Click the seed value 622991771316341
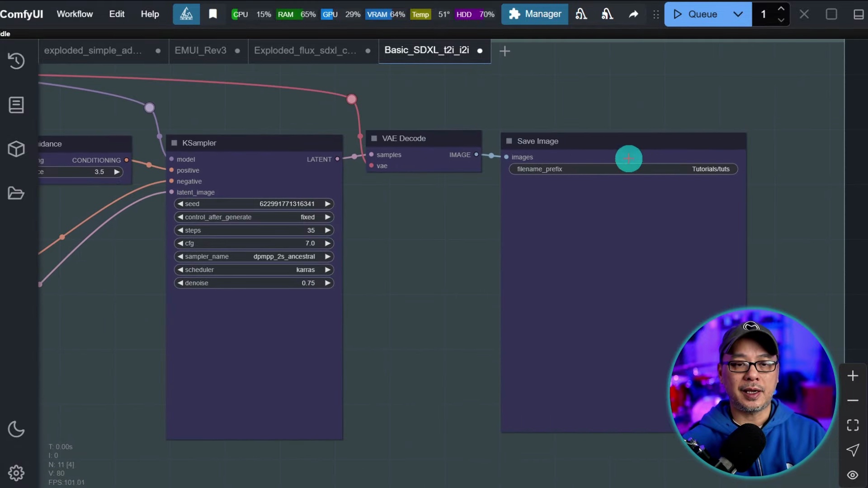The width and height of the screenshot is (868, 488). tap(287, 204)
